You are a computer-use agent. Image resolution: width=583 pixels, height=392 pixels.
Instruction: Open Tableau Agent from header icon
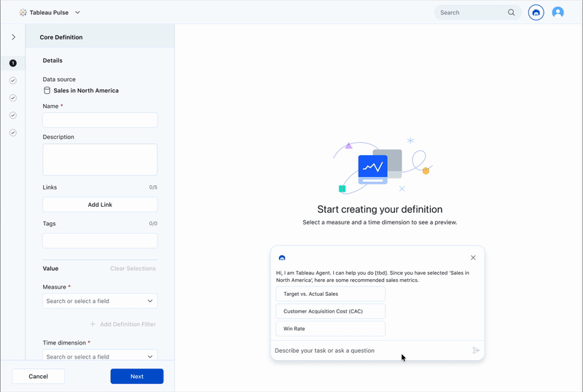pos(536,12)
